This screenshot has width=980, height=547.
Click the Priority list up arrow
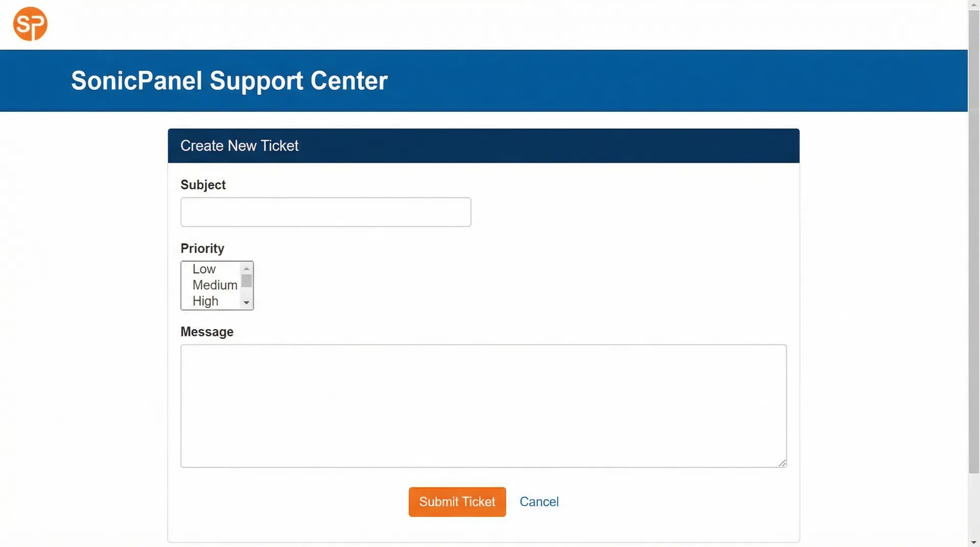pyautogui.click(x=247, y=268)
